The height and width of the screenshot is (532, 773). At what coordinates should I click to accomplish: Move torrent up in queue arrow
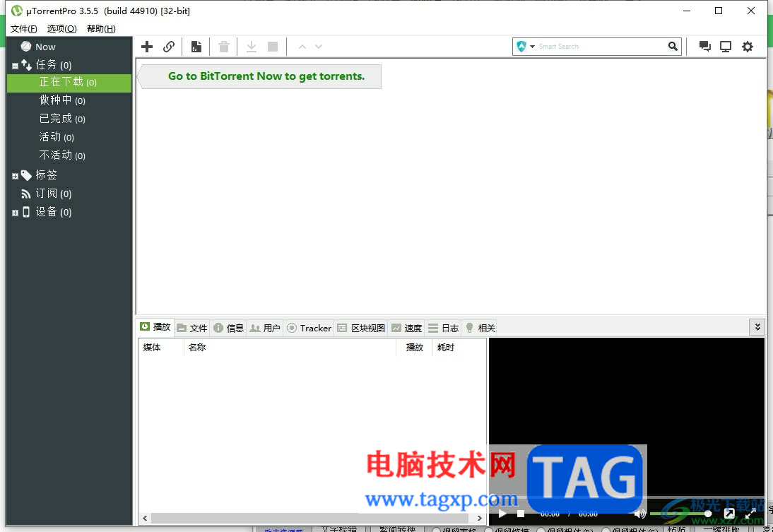coord(302,47)
